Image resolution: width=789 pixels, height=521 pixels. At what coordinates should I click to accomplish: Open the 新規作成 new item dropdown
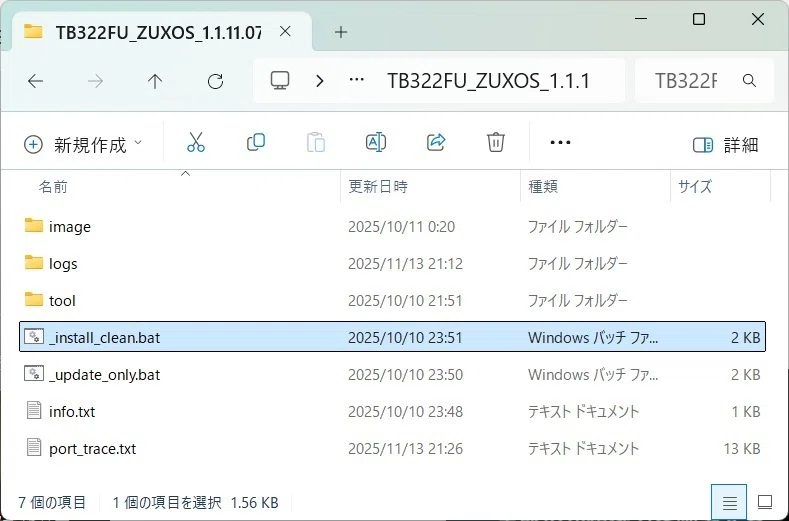83,145
